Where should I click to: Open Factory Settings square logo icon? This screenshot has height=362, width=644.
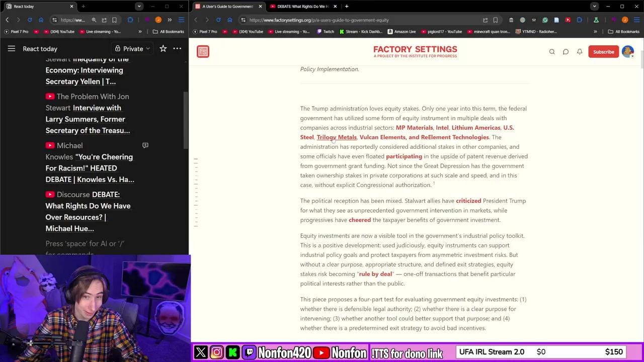pos(203,51)
